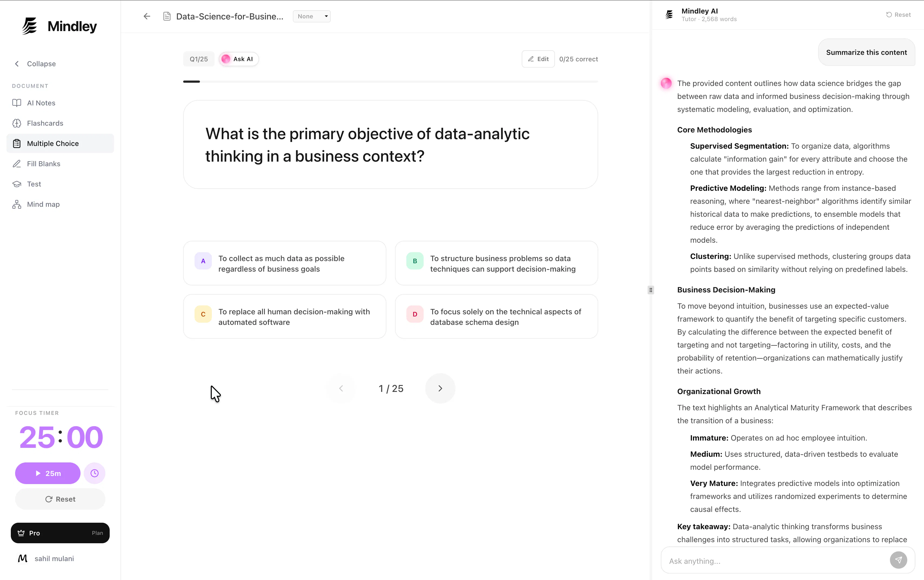Click the Fill Blanks pencil icon

[16, 164]
